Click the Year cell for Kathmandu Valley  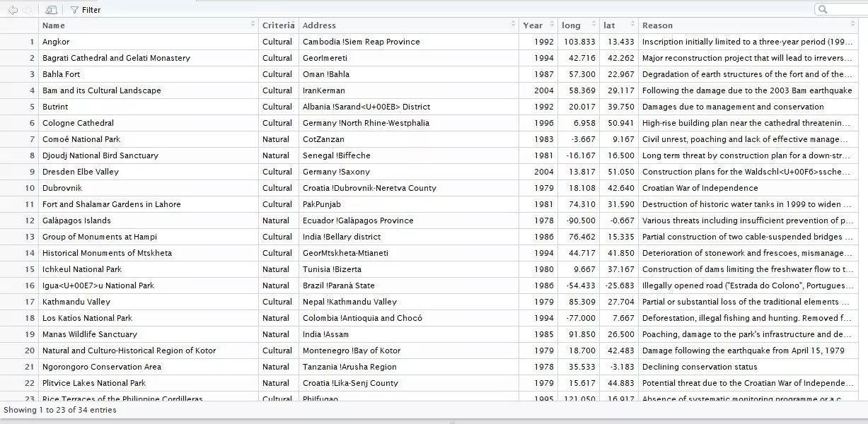pos(544,302)
